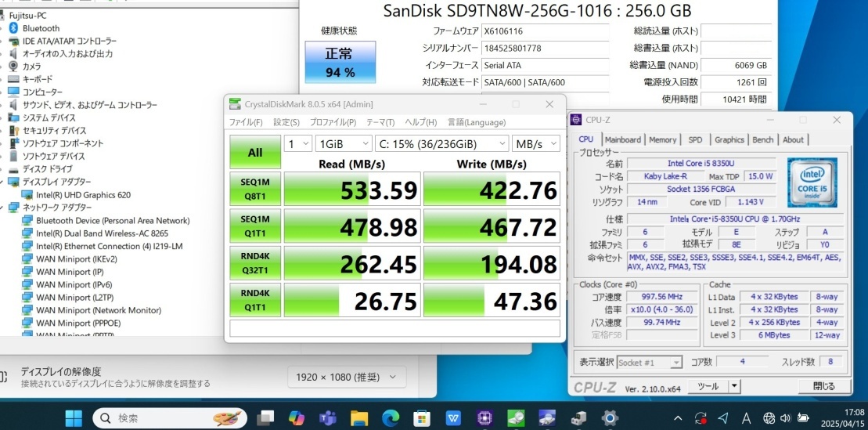Select Intel(R) Dual Band Wireless-AC 8265

102,233
